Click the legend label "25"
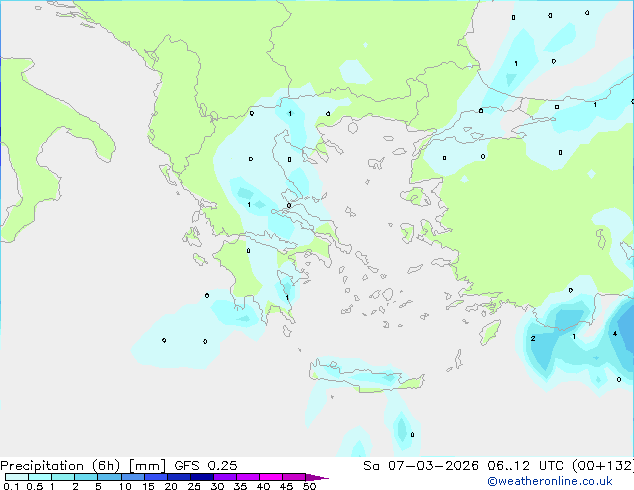The image size is (634, 490). (x=194, y=486)
